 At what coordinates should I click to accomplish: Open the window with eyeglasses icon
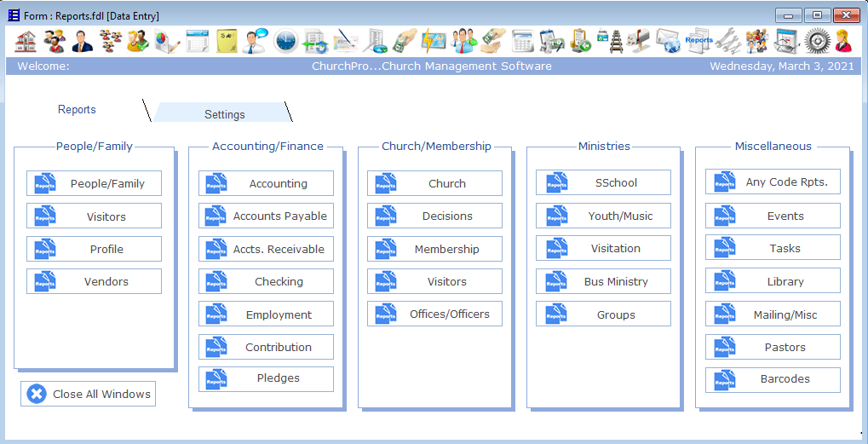(785, 41)
